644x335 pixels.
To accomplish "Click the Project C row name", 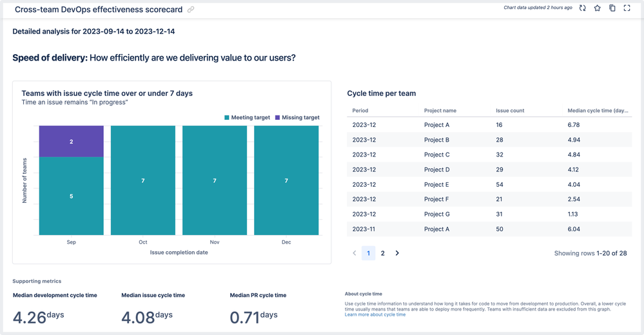I will (436, 155).
